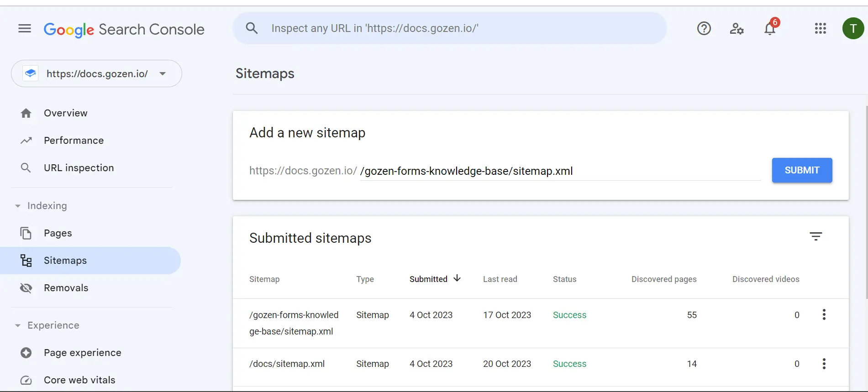Click the Overview home icon

(x=26, y=113)
